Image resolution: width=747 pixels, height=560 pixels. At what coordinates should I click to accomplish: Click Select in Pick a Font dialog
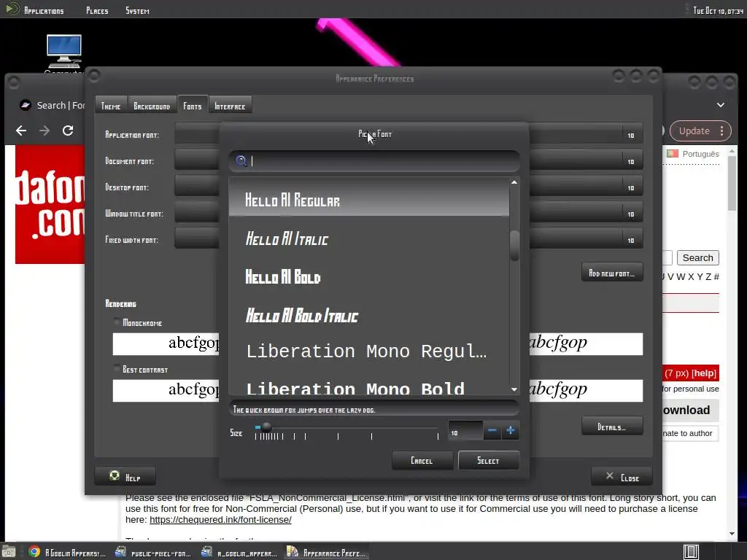[x=488, y=461]
